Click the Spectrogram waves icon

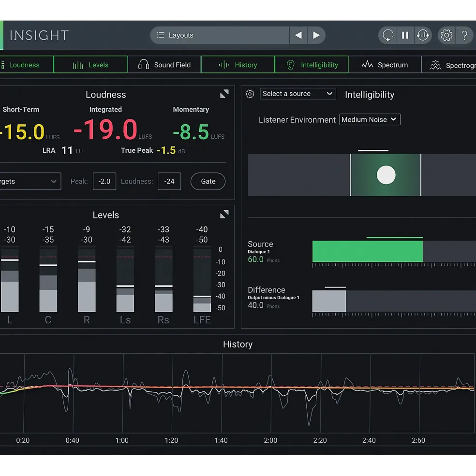(435, 65)
